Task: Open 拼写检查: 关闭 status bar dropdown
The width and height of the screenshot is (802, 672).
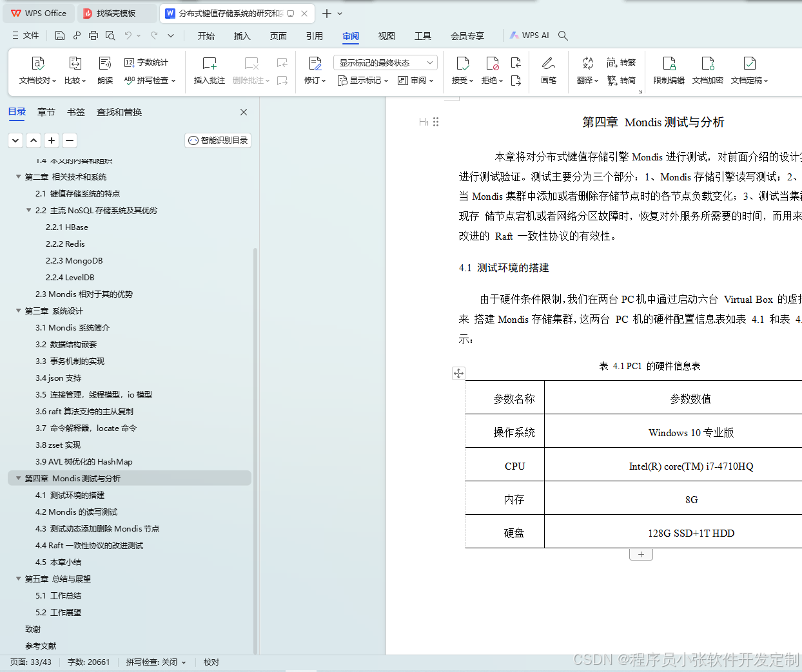Action: (x=156, y=662)
